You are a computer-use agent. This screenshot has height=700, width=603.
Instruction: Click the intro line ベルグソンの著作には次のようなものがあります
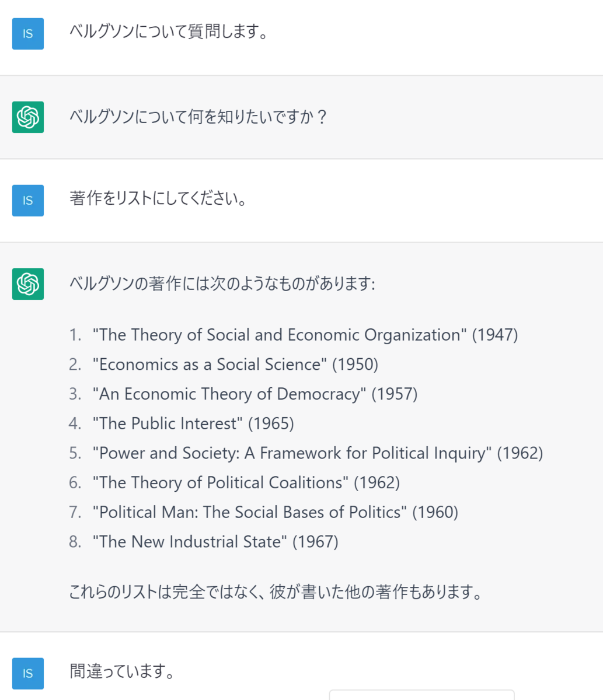click(x=222, y=284)
